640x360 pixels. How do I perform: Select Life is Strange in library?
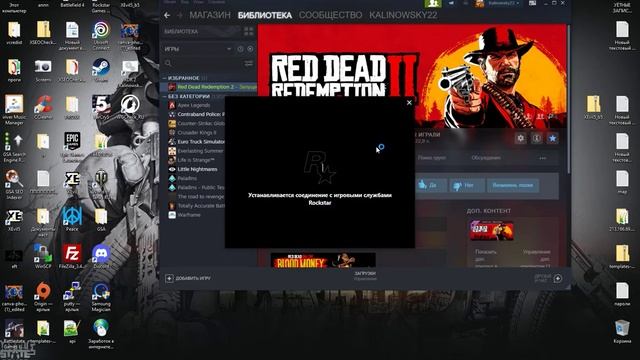click(197, 160)
